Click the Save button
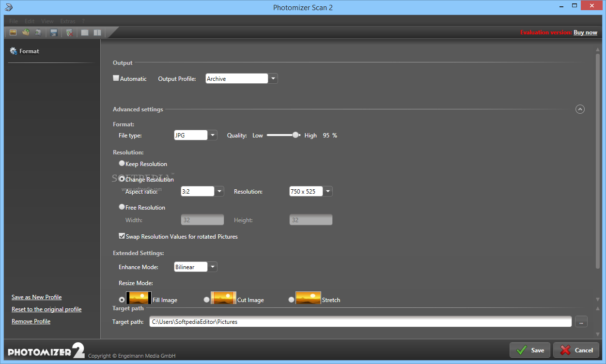The width and height of the screenshot is (606, 364). [x=529, y=350]
